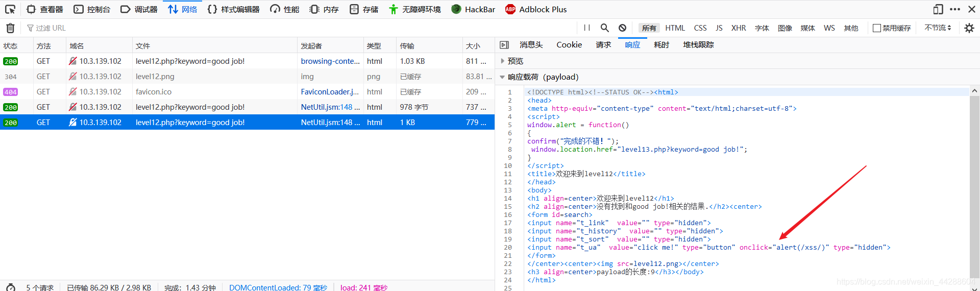Filter requests by 图像 images

[x=785, y=28]
